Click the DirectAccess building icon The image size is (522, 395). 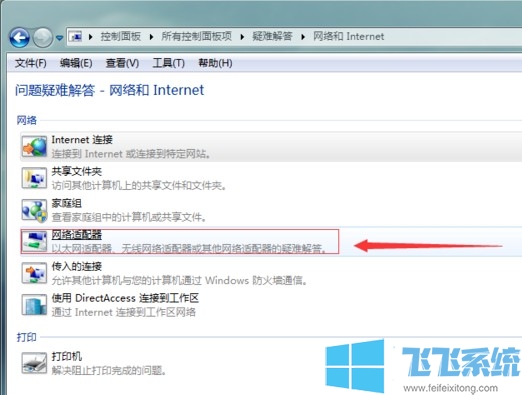34,305
